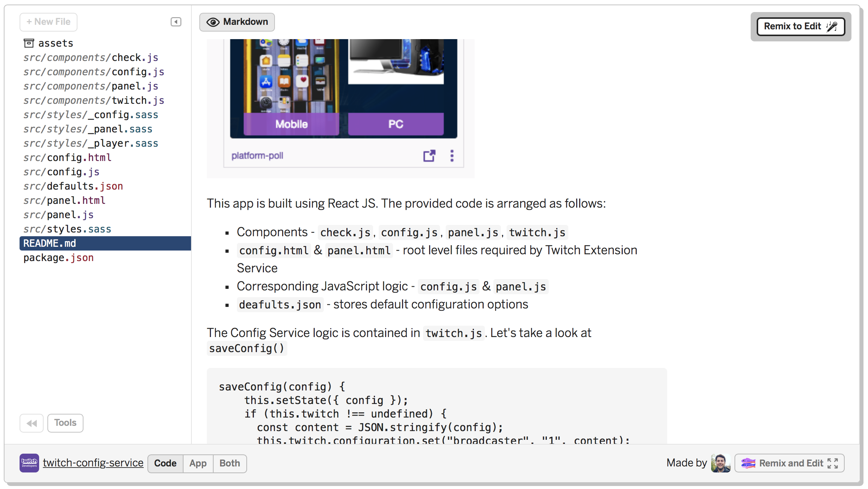Select README.md file in sidebar

(50, 243)
